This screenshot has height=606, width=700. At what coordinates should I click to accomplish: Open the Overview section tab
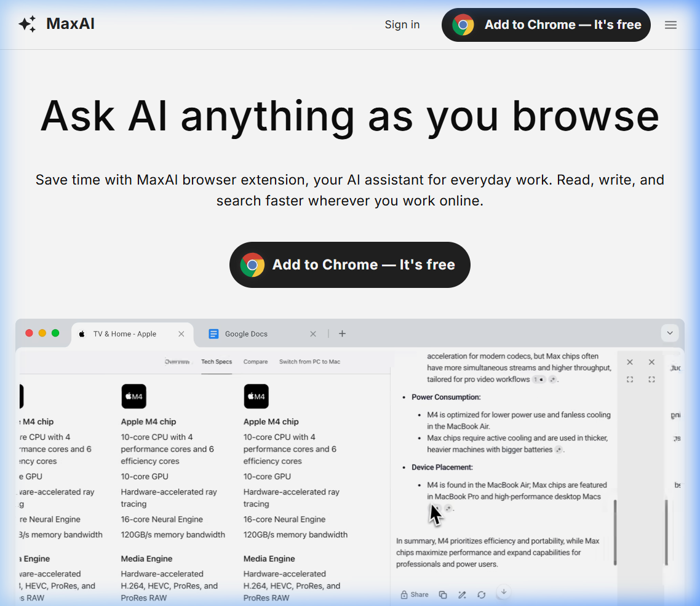[177, 362]
